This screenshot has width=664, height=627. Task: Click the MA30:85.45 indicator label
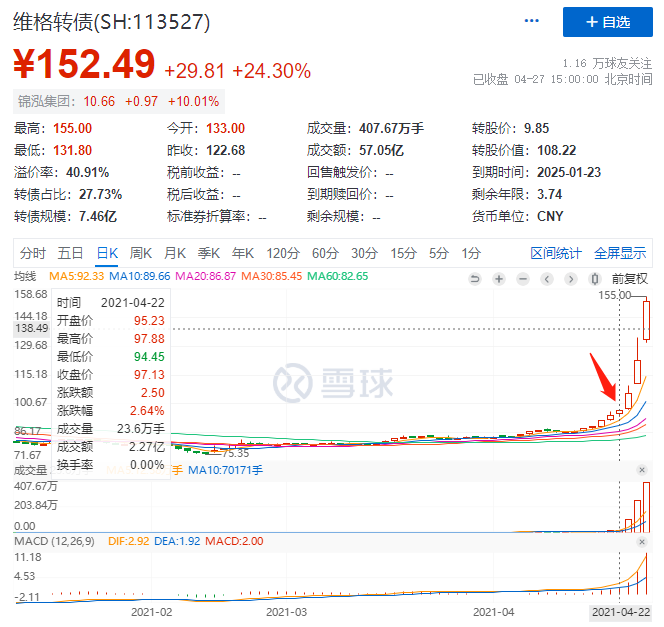point(271,276)
